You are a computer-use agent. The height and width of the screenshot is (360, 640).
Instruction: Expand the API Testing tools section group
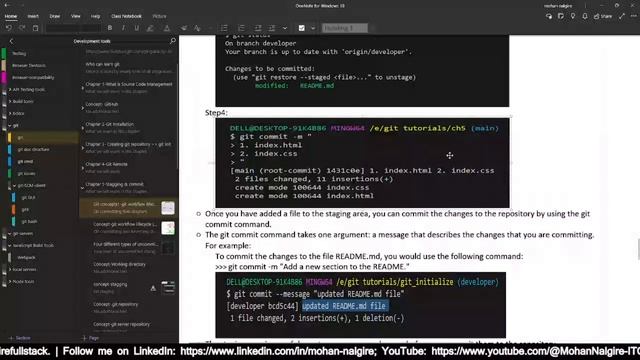point(10,89)
